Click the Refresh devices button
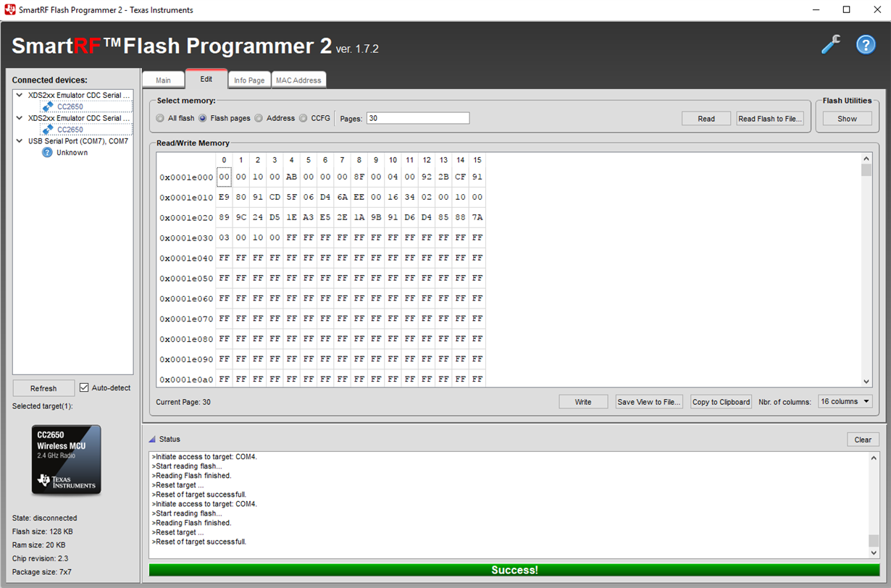 pyautogui.click(x=43, y=388)
